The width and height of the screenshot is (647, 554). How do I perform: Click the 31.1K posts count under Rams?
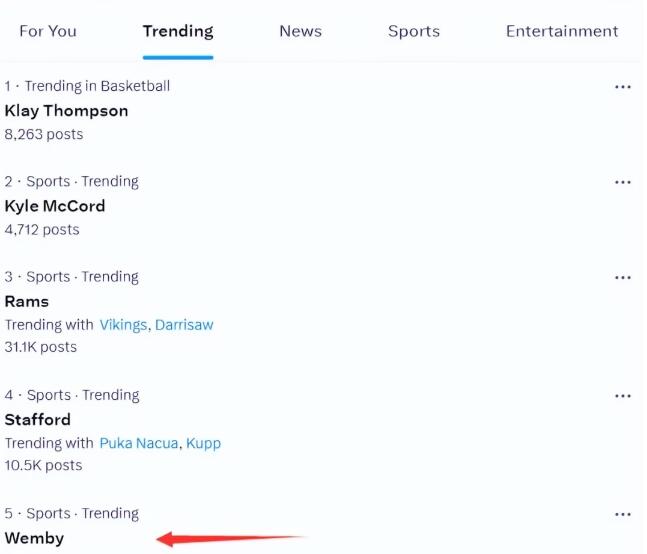41,347
